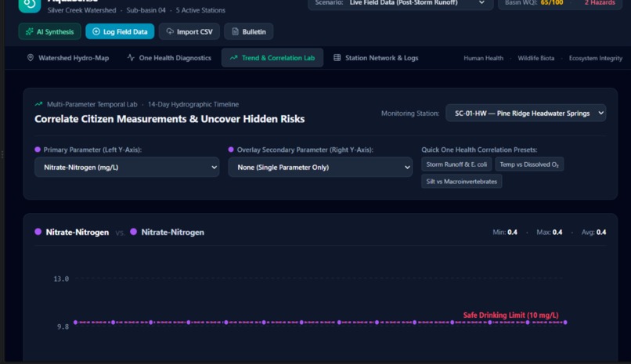Click the green trend icon beside Multi-Parameter Temporal Lab
631x364 pixels.
tap(38, 104)
